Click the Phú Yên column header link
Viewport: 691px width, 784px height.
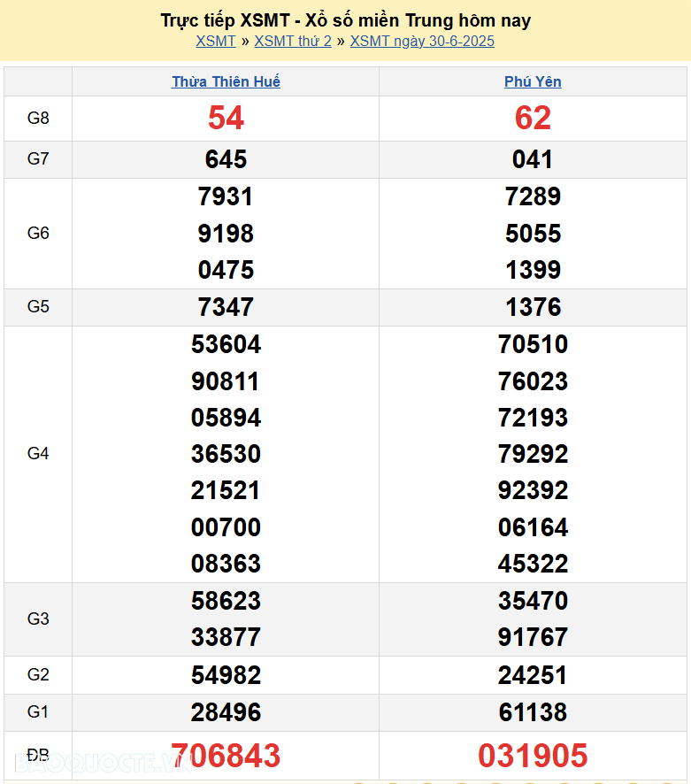pos(533,81)
